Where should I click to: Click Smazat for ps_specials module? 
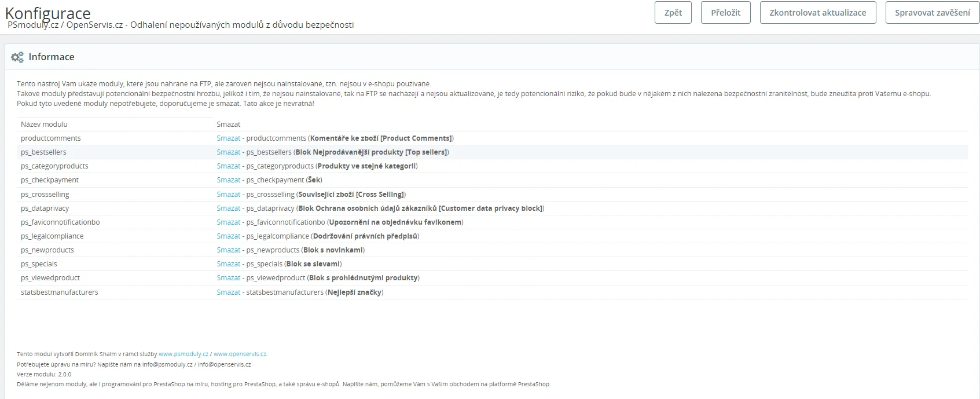tap(228, 264)
